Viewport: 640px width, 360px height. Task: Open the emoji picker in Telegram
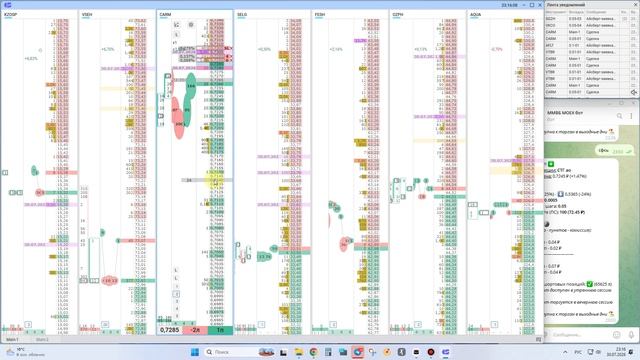coord(617,335)
